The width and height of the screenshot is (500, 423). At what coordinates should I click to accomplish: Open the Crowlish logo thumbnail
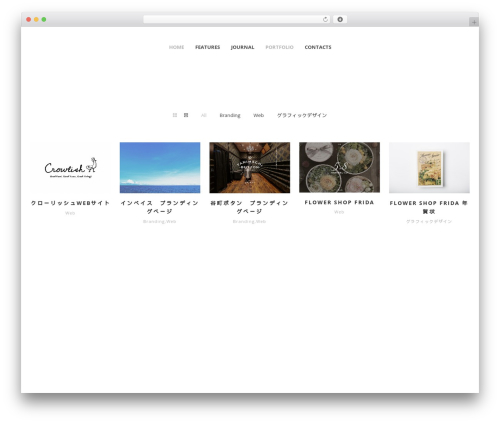coord(70,167)
